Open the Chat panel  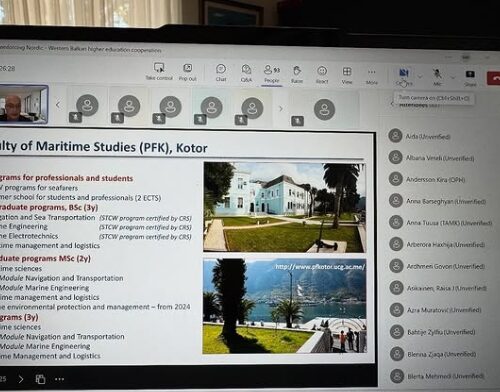[221, 73]
